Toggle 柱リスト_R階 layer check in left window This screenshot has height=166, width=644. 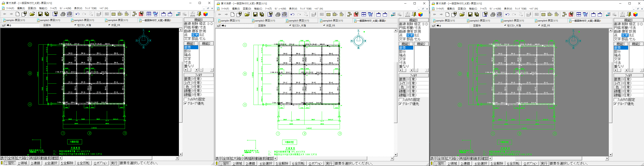pyautogui.click(x=75, y=25)
